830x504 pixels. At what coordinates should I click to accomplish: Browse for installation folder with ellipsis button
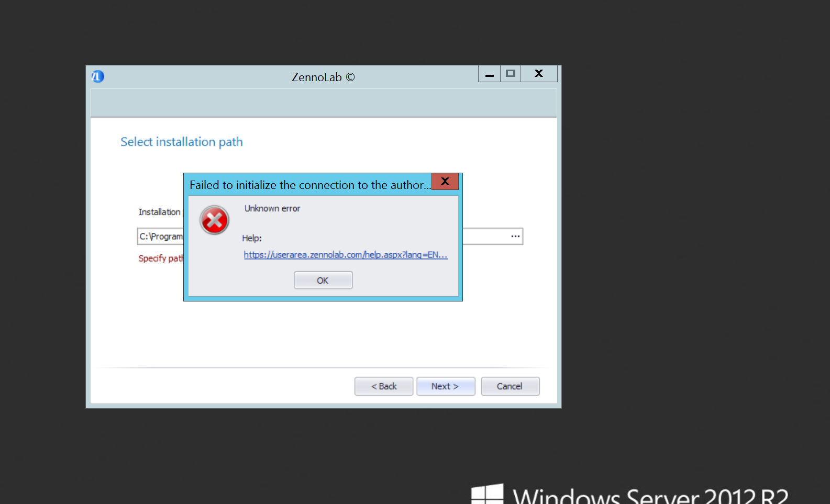click(x=515, y=236)
